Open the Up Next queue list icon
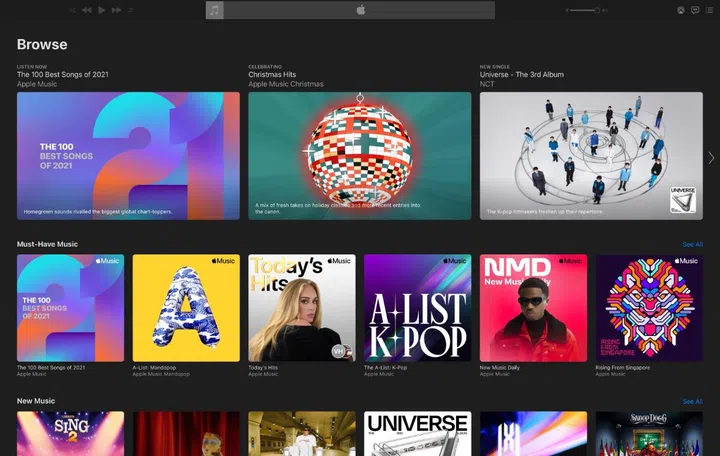 [709, 10]
